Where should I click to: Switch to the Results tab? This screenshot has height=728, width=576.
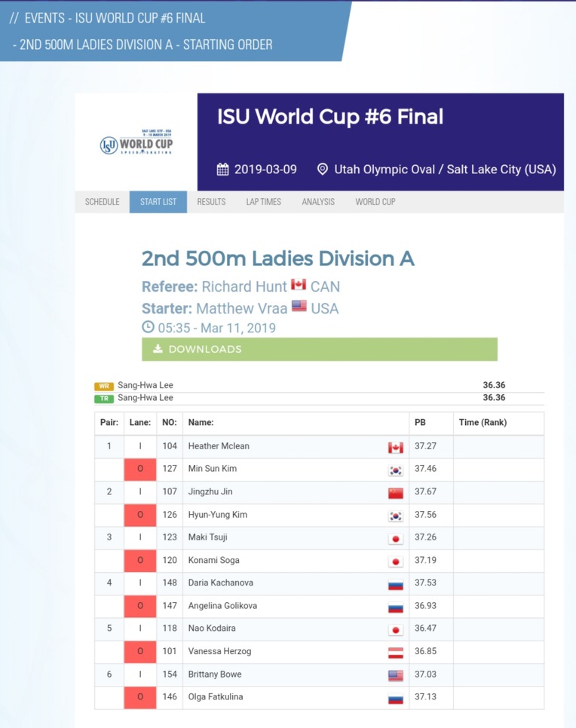[211, 202]
